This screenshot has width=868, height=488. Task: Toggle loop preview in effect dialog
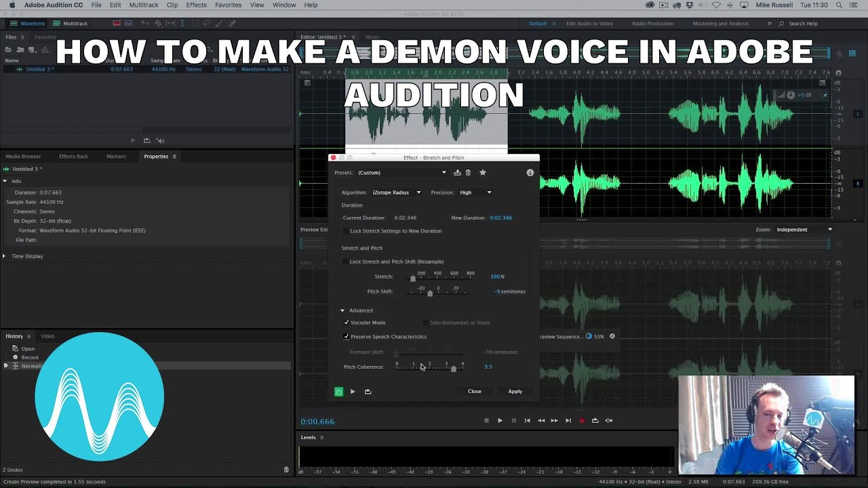368,391
